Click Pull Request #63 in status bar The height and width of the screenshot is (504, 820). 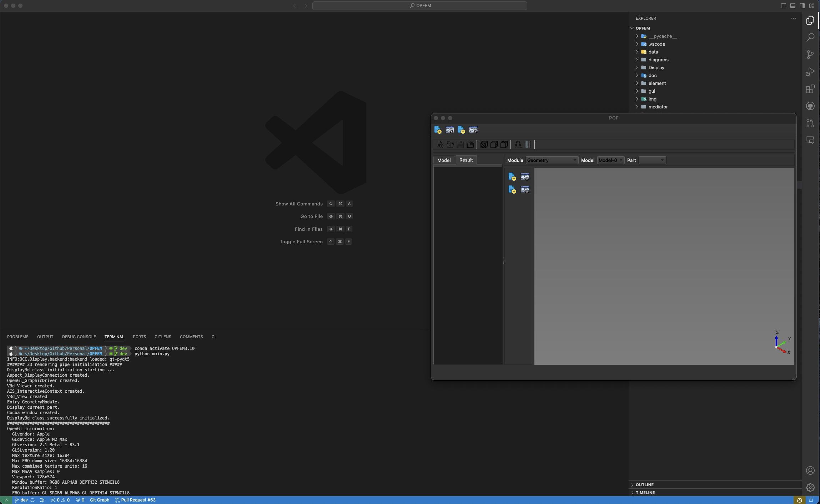pos(135,500)
